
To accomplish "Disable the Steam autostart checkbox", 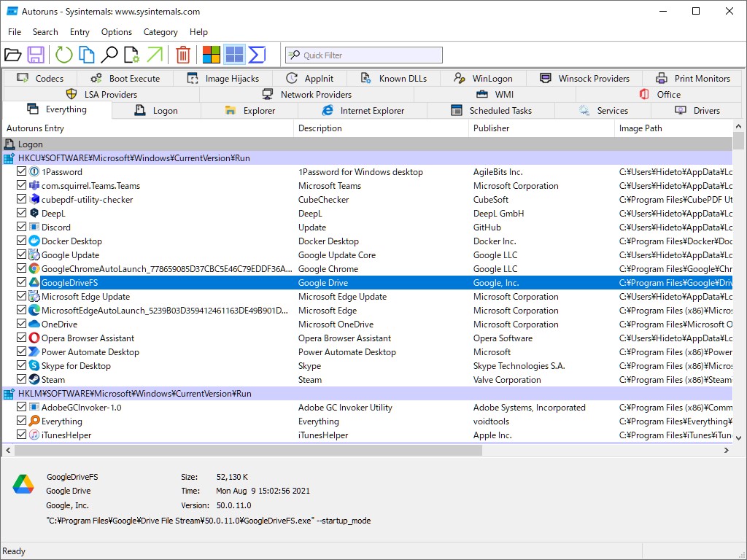I will [21, 379].
